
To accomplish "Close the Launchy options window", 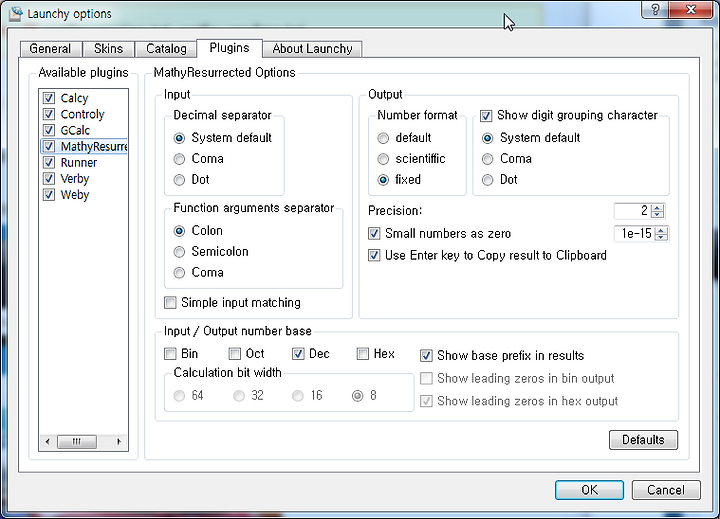I will (691, 10).
